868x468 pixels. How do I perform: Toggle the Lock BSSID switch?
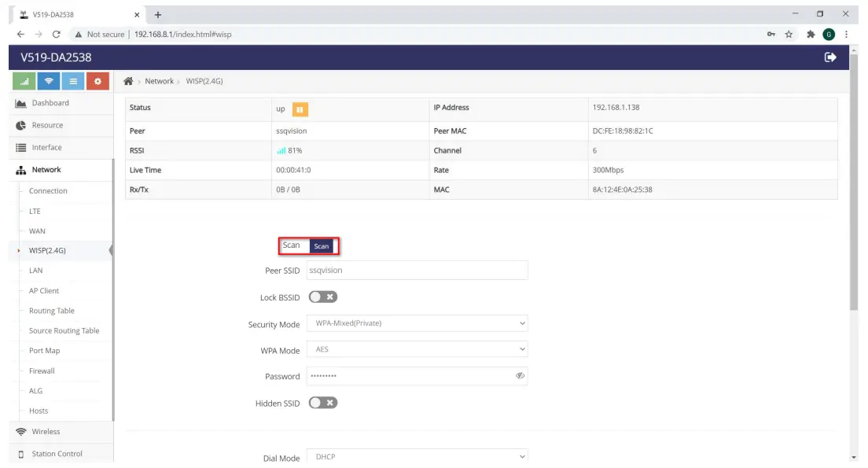(x=322, y=297)
